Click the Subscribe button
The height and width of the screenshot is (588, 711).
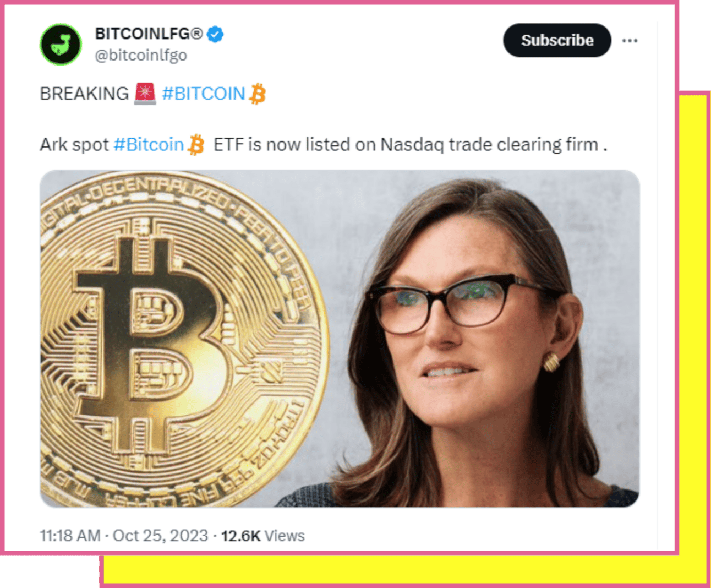pyautogui.click(x=557, y=40)
